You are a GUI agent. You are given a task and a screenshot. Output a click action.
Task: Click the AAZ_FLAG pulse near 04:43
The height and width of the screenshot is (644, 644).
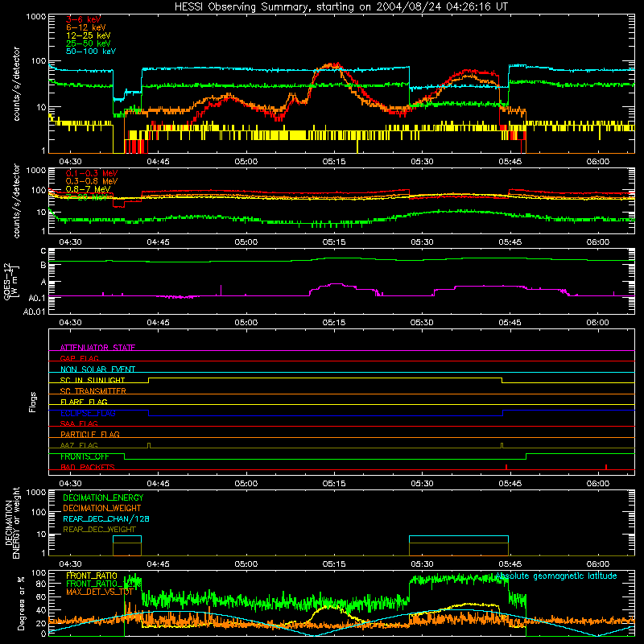(x=149, y=445)
